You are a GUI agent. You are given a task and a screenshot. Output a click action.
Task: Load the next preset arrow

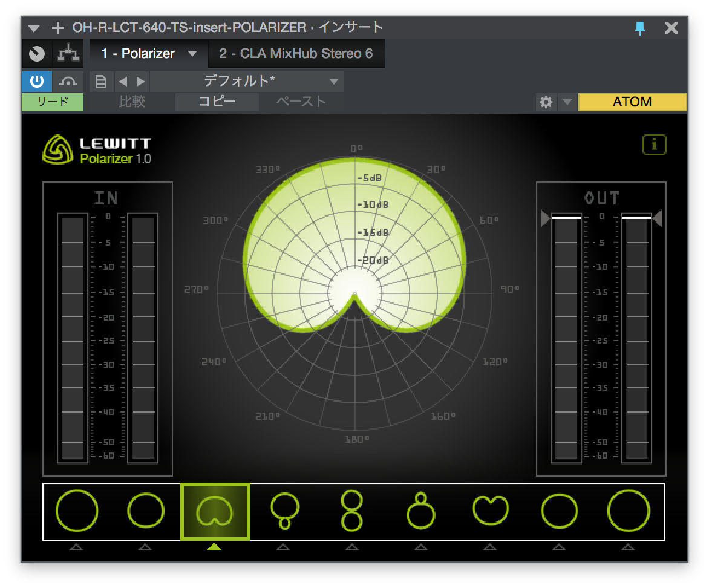coord(140,82)
